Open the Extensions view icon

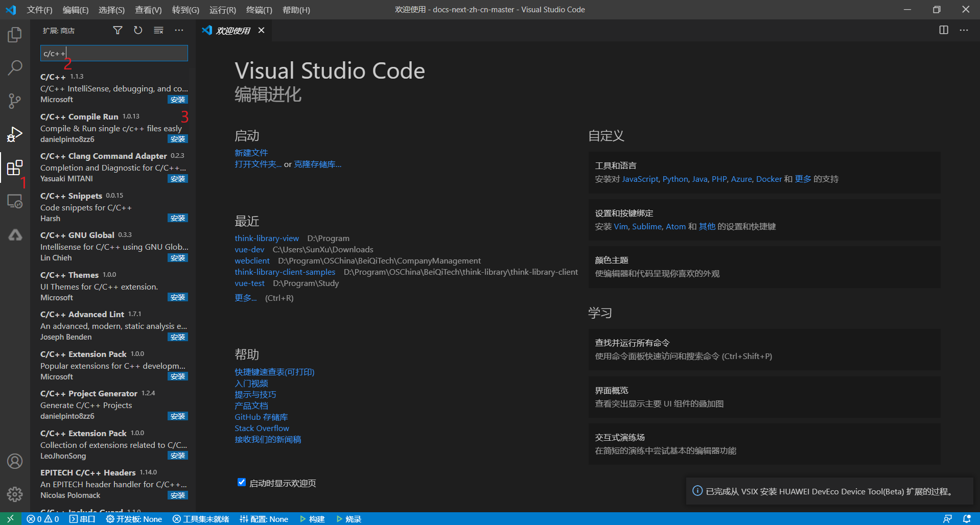click(15, 168)
